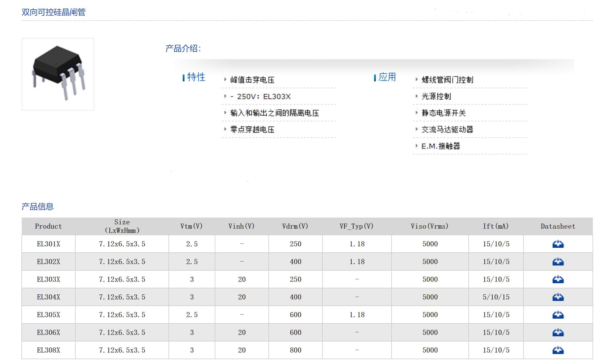Download the EL302X datasheet

(x=558, y=262)
